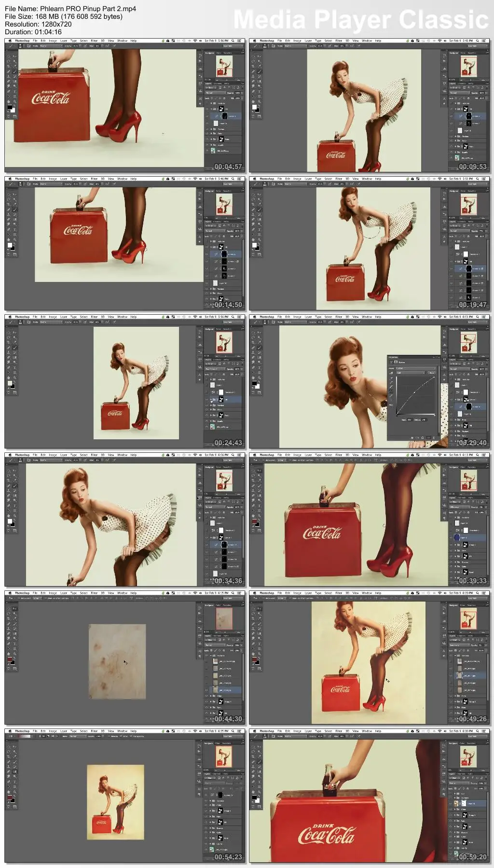Image resolution: width=494 pixels, height=868 pixels.
Task: Open Notification Center icon in the 00:59:20 frame
Action: point(483,731)
